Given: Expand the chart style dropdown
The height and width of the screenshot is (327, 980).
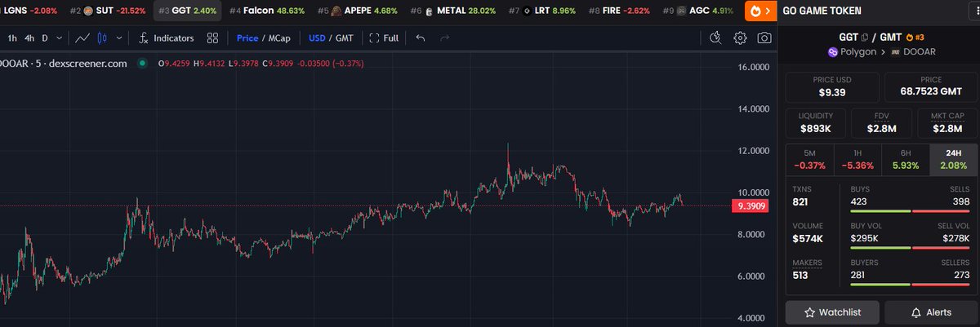Looking at the screenshot, I should click(x=120, y=38).
